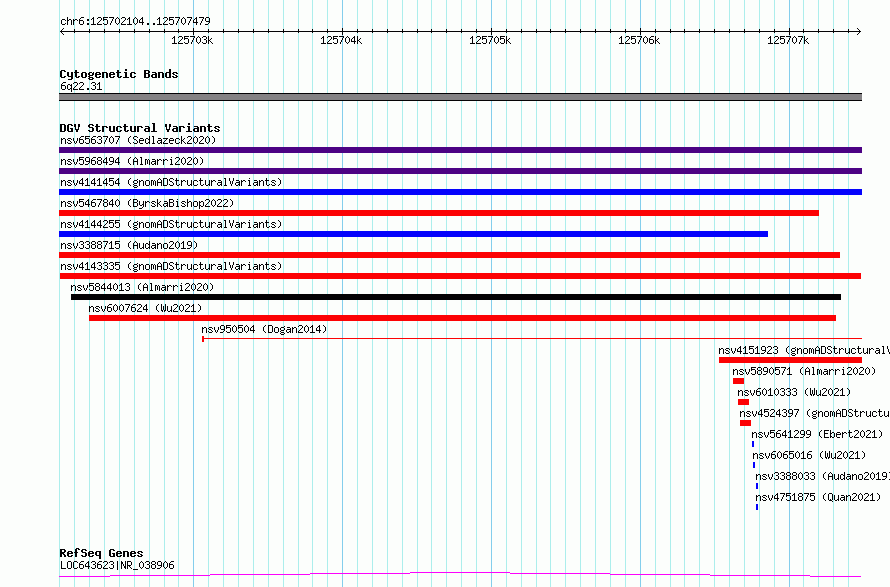Click the 125706k ruler label

[x=639, y=40]
